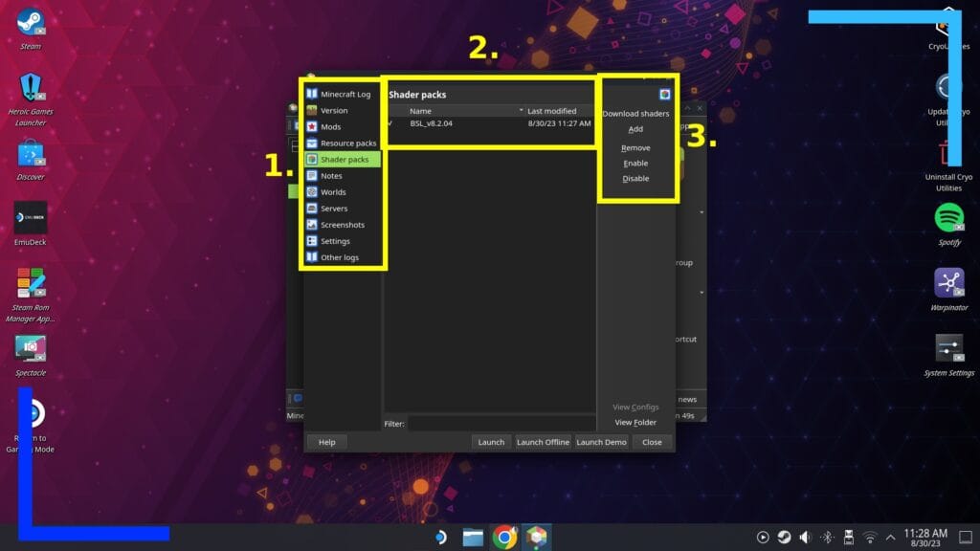Disable the selected shader pack
Viewport: 980px width, 551px height.
click(x=635, y=179)
